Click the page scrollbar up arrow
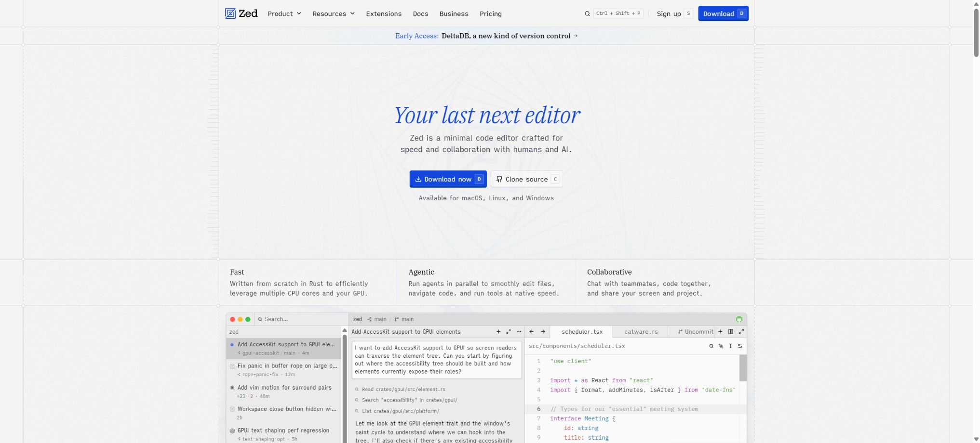 tap(976, 3)
